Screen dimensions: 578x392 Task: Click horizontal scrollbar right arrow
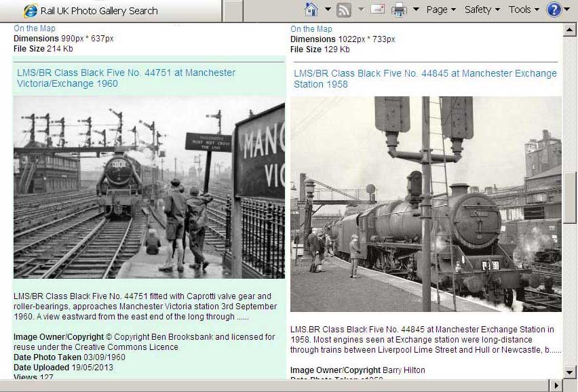(x=556, y=385)
